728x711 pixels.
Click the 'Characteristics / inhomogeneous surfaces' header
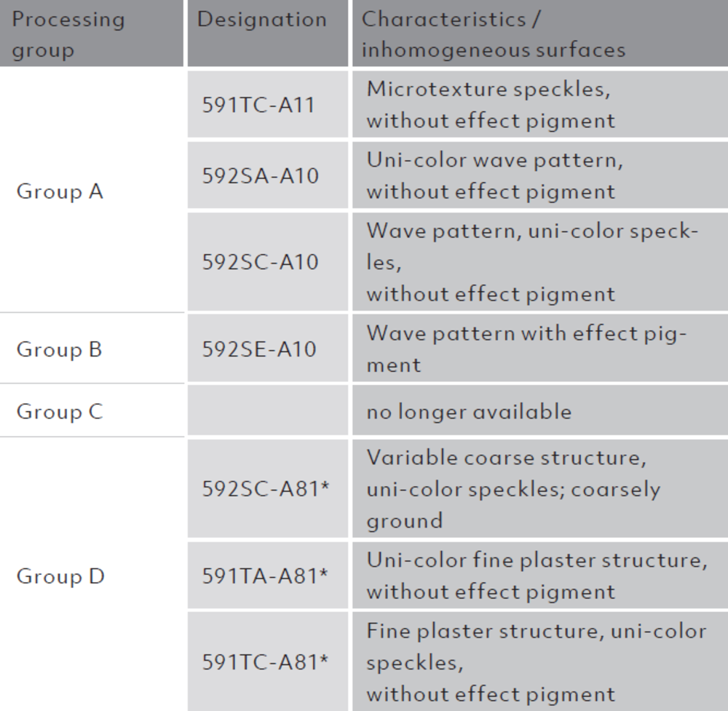[x=493, y=34]
